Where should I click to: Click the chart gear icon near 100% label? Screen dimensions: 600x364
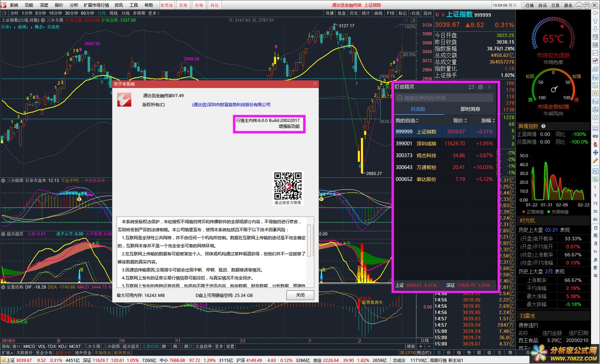[x=407, y=20]
